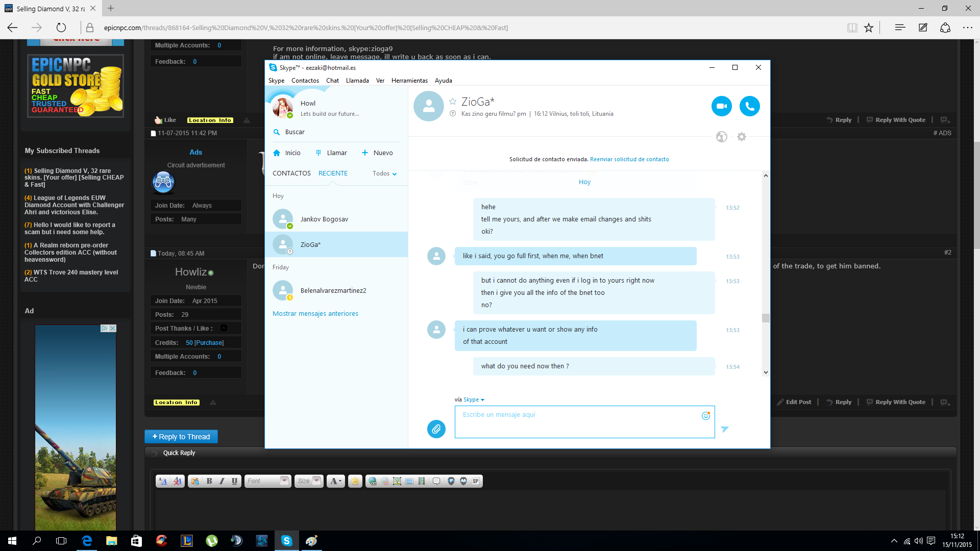Open the Font dropdown in Quick Reply

click(x=268, y=481)
